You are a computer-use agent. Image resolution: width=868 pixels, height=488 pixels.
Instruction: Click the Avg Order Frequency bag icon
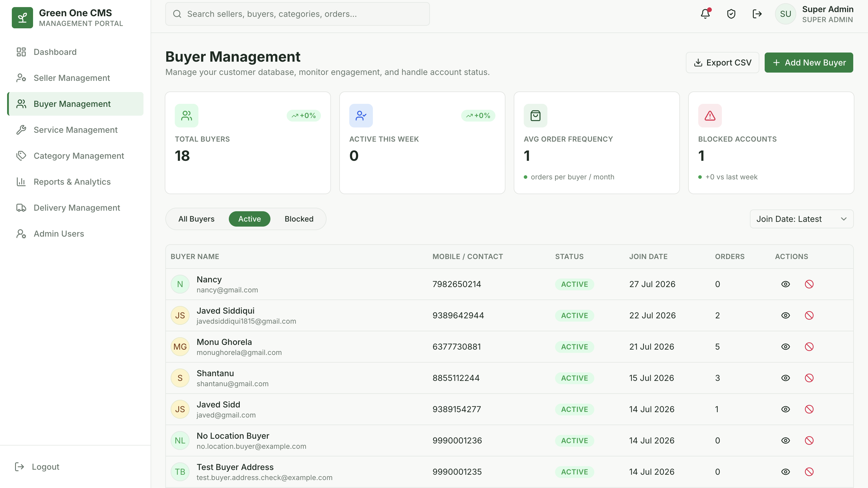click(x=536, y=116)
